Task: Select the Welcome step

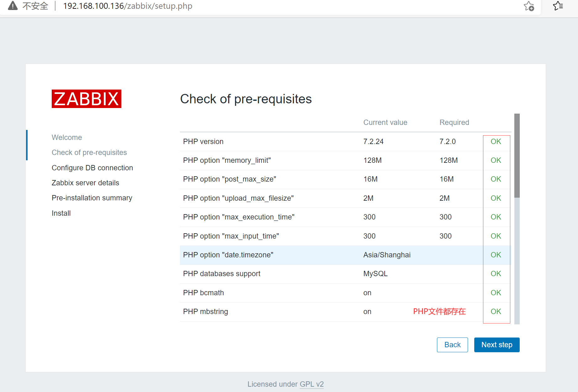Action: [x=67, y=137]
